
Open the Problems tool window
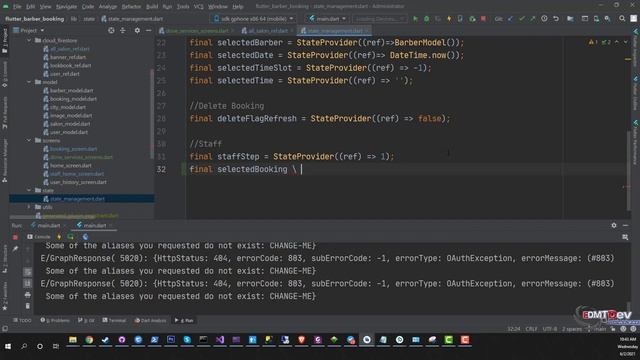[55, 320]
